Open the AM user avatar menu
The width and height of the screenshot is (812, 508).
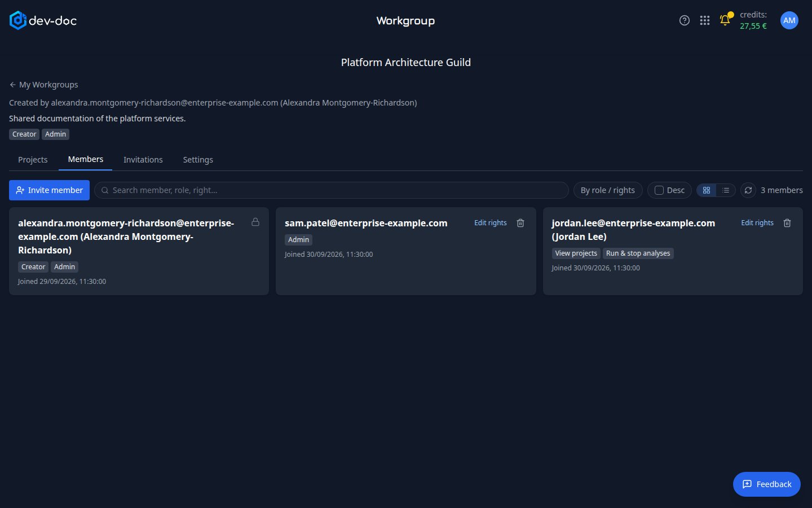pos(789,20)
